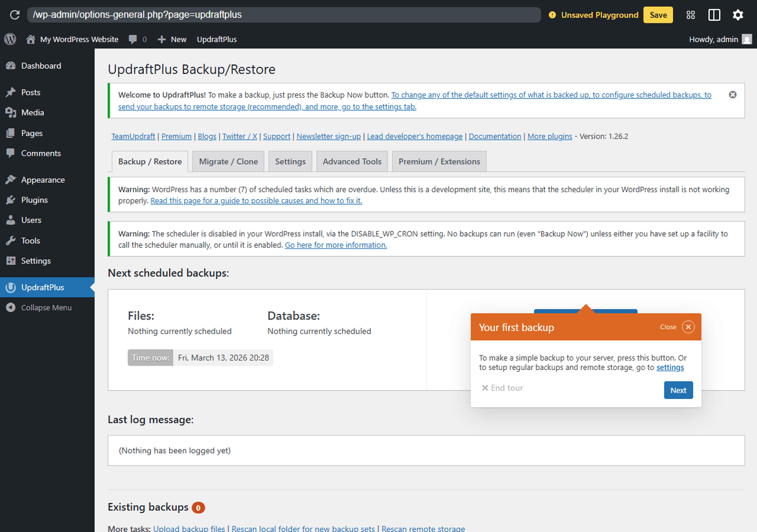Viewport: 757px width, 532px height.
Task: Open the Migrate / Clone tab
Action: [228, 161]
